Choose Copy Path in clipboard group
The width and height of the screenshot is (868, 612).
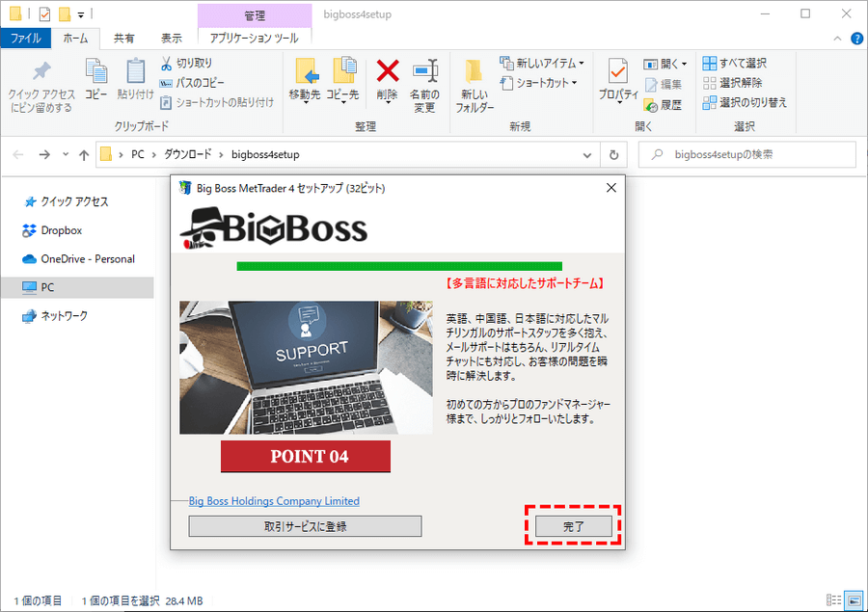(x=192, y=83)
